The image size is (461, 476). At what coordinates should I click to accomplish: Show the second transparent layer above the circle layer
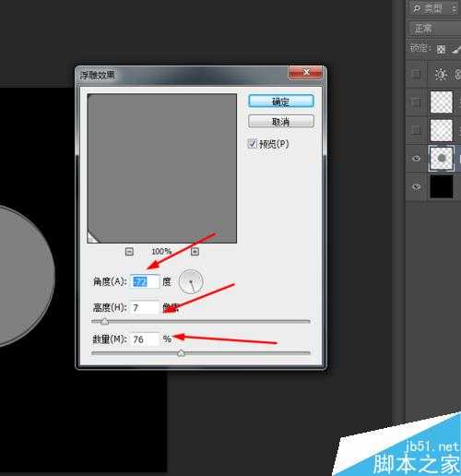pos(416,130)
